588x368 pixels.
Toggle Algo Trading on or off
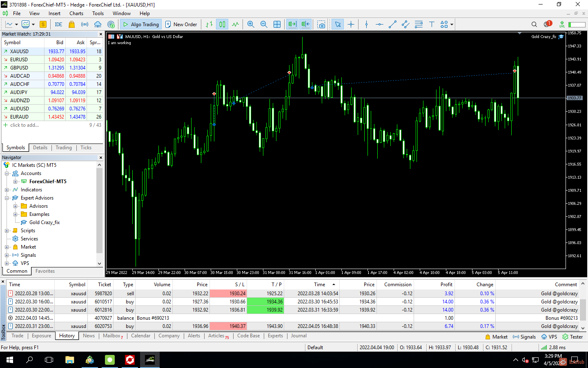tap(141, 24)
